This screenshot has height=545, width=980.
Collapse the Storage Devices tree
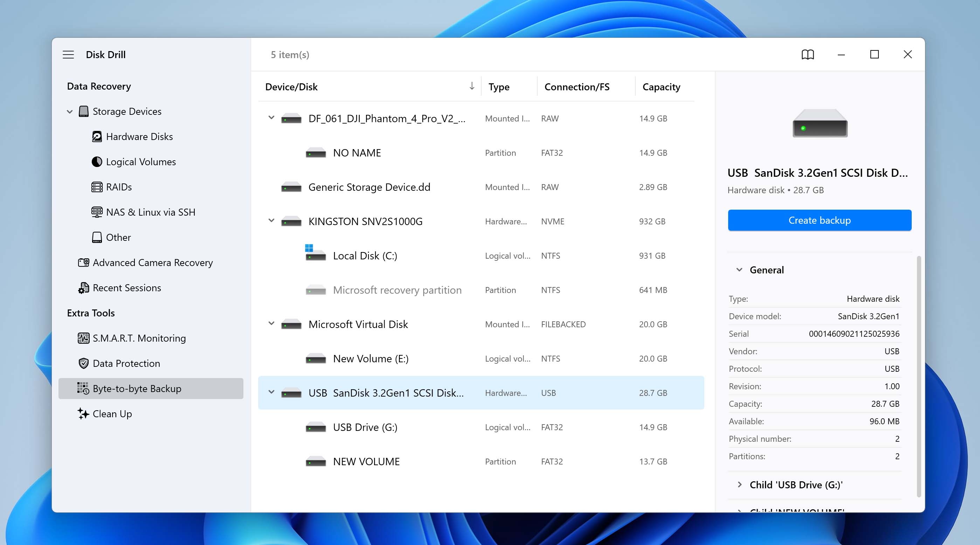click(70, 112)
